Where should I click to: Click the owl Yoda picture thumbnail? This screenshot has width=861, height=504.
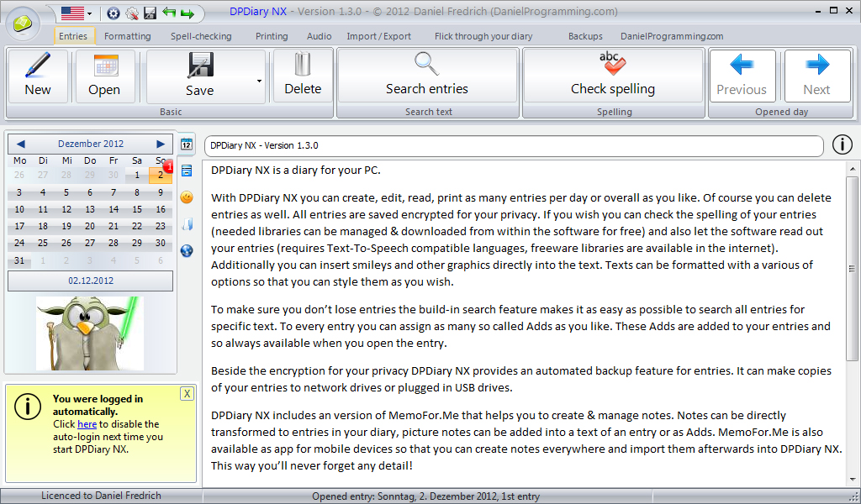90,333
